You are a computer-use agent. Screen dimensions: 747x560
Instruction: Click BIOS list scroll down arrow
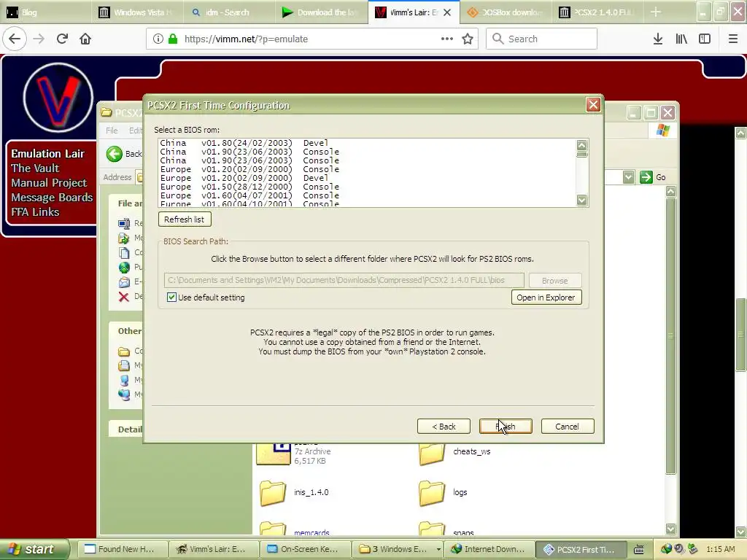[581, 200]
